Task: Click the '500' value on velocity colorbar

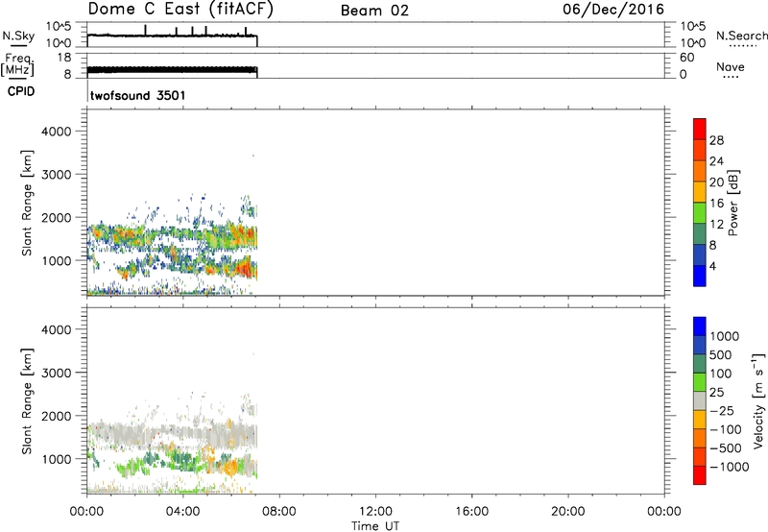Action: click(x=721, y=355)
